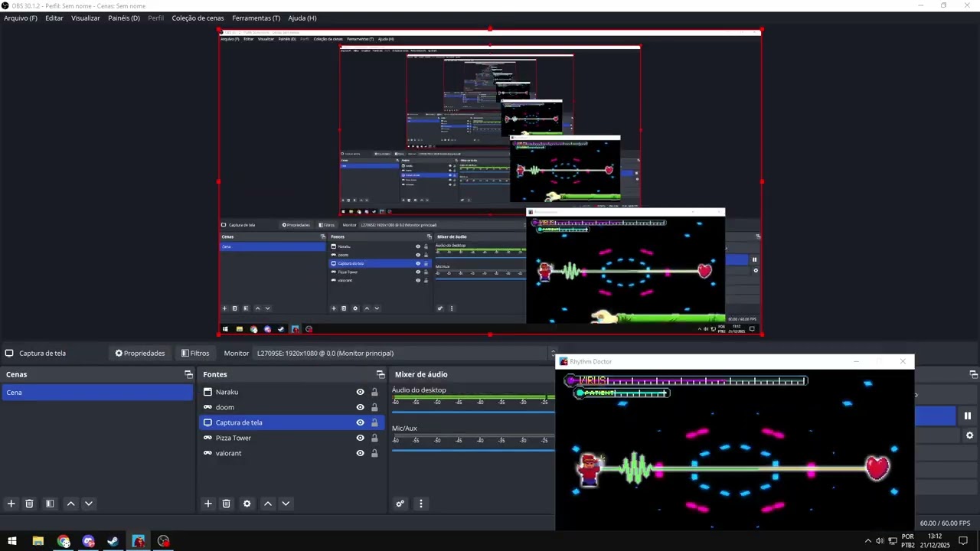Select the Cena scene in the list
Viewport: 980px width, 551px height.
tap(97, 393)
